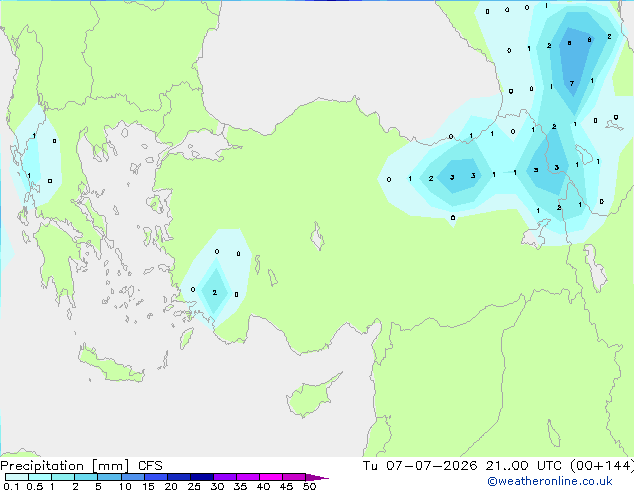Click the '0.1' legend scale label
Screen dimensions: 634x490
(x=11, y=486)
